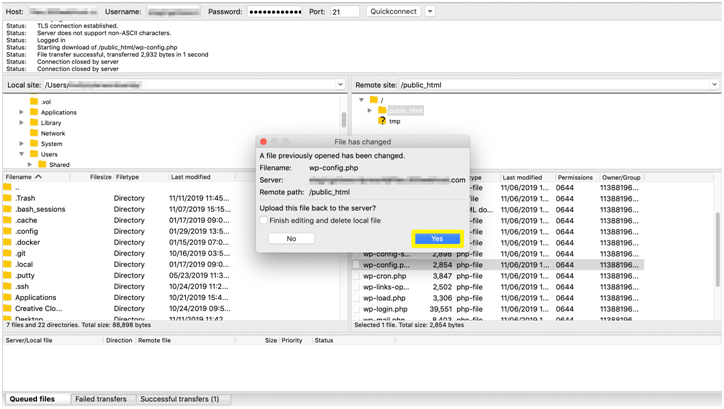
Task: Click the .Trash folder icon
Action: coord(8,199)
